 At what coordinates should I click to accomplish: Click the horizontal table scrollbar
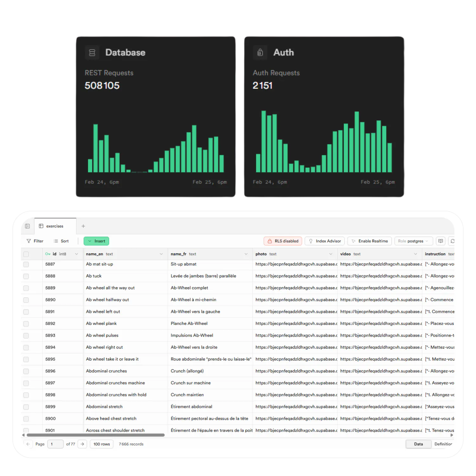[96, 435]
